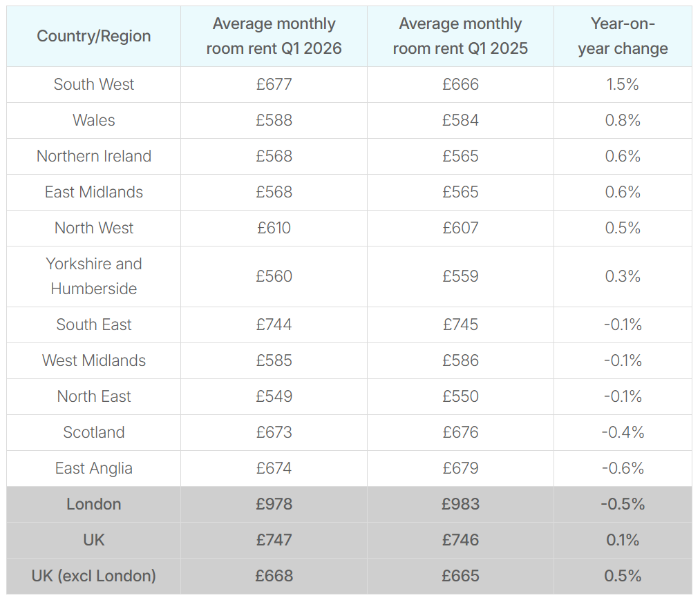Click Scotland's -0.4% change value

click(x=623, y=432)
